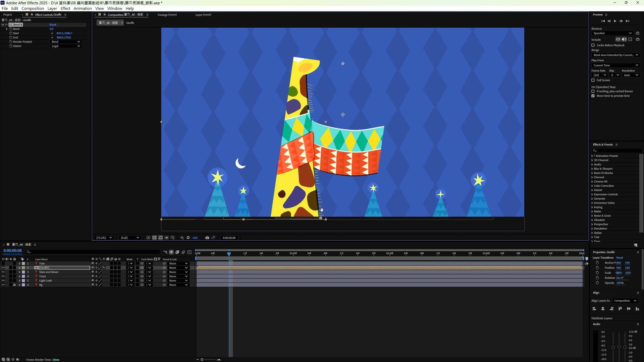Enable motion blur switch in timeline
This screenshot has width=644, height=362.
[x=183, y=252]
